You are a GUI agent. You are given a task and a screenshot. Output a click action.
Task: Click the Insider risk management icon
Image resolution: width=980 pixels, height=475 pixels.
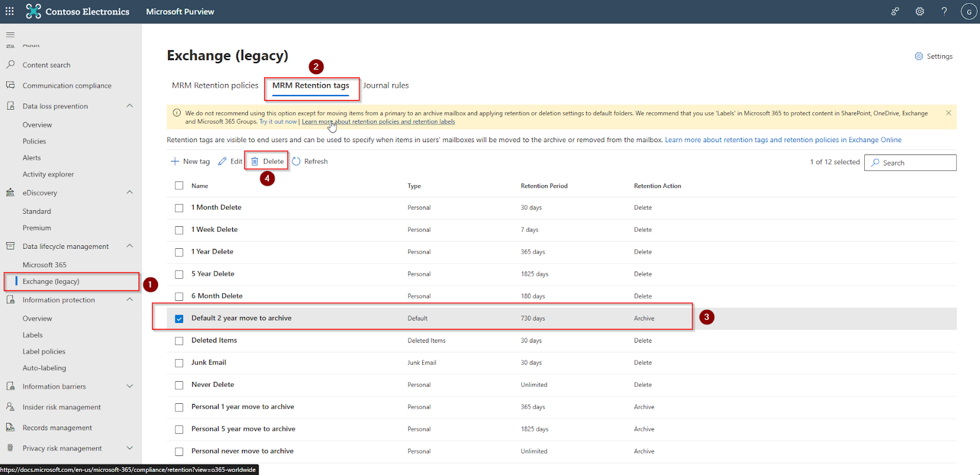pos(10,407)
